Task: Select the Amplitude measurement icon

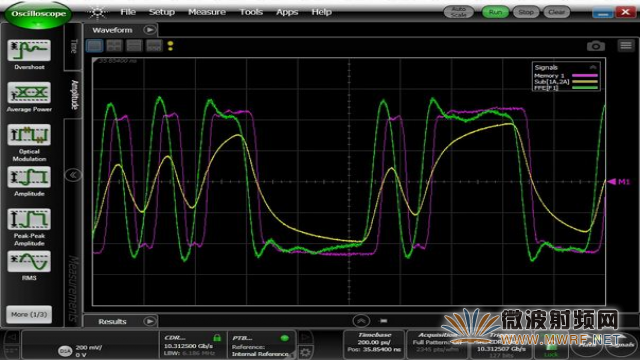Action: coord(29,177)
